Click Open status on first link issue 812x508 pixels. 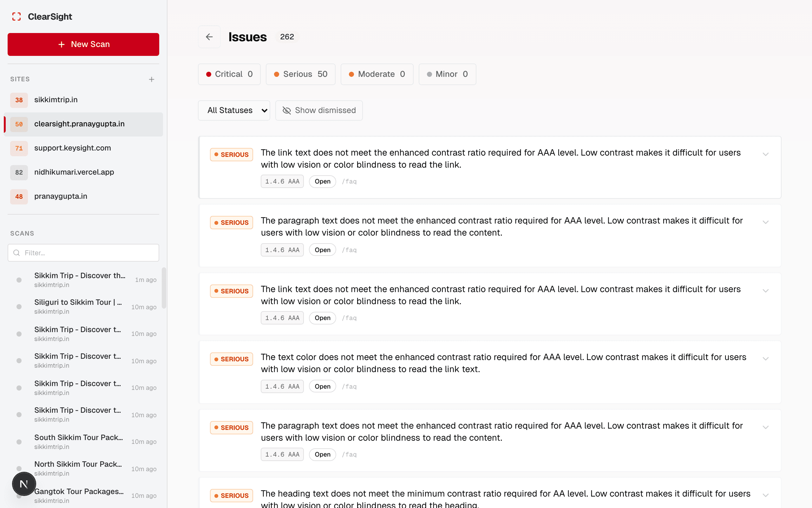click(x=323, y=181)
